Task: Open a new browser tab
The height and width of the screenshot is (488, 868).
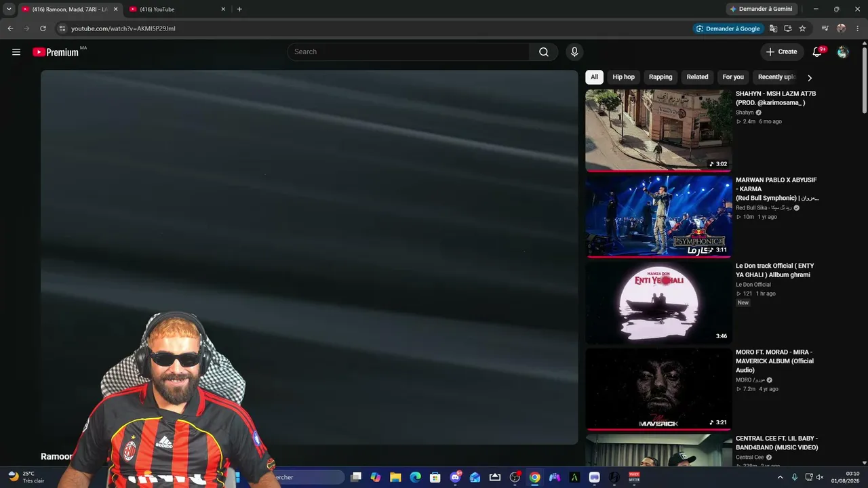Action: (x=239, y=9)
